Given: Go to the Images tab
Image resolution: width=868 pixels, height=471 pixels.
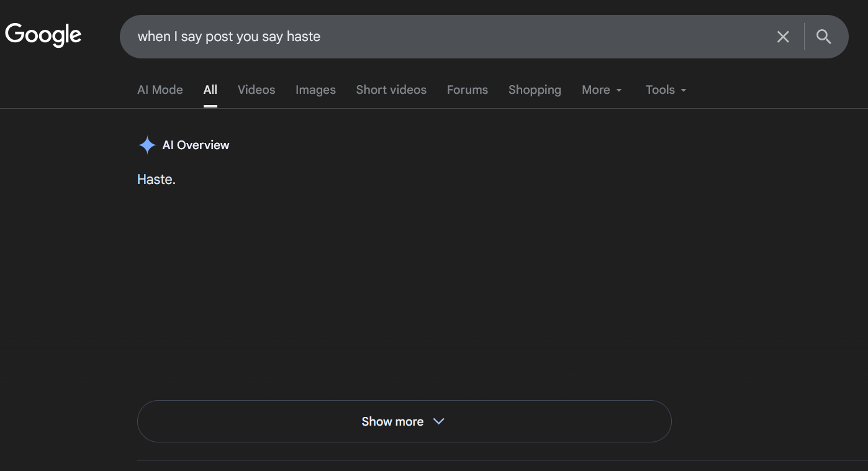Looking at the screenshot, I should click(315, 90).
